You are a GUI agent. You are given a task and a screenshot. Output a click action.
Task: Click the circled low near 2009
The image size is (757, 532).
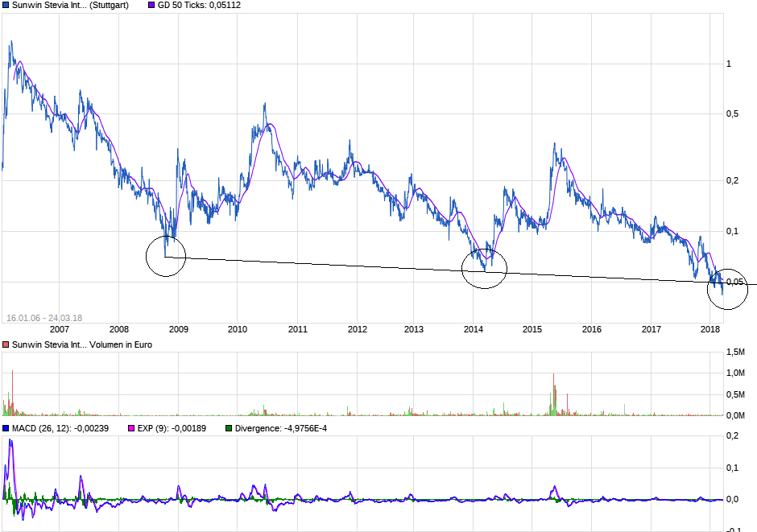166,256
